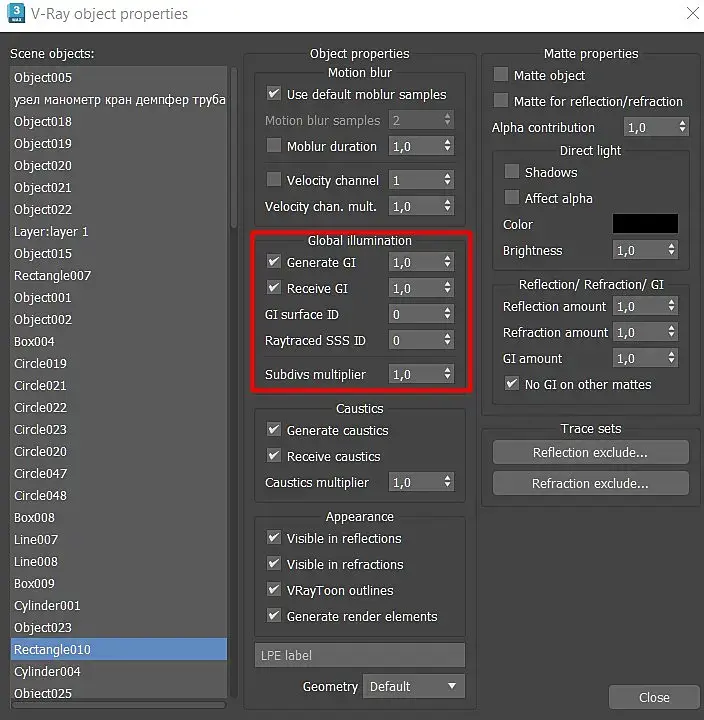
Task: Click the Brightness spinner arrows
Action: coord(671,250)
